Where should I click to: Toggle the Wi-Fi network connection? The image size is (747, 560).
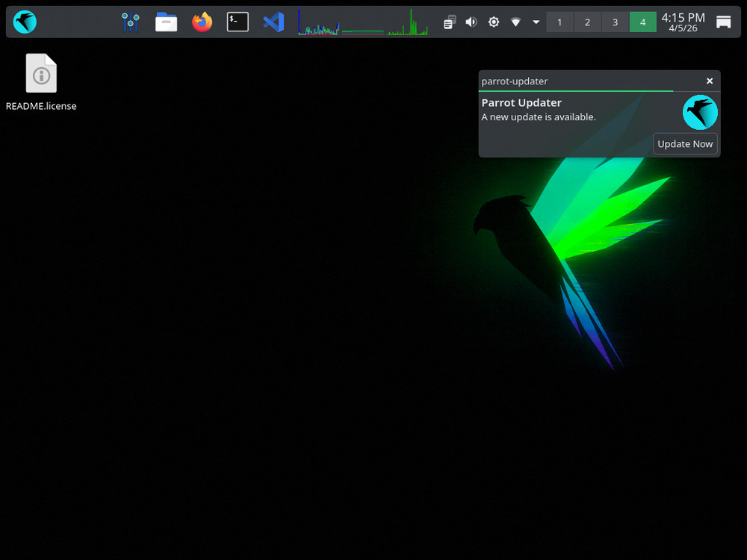515,22
